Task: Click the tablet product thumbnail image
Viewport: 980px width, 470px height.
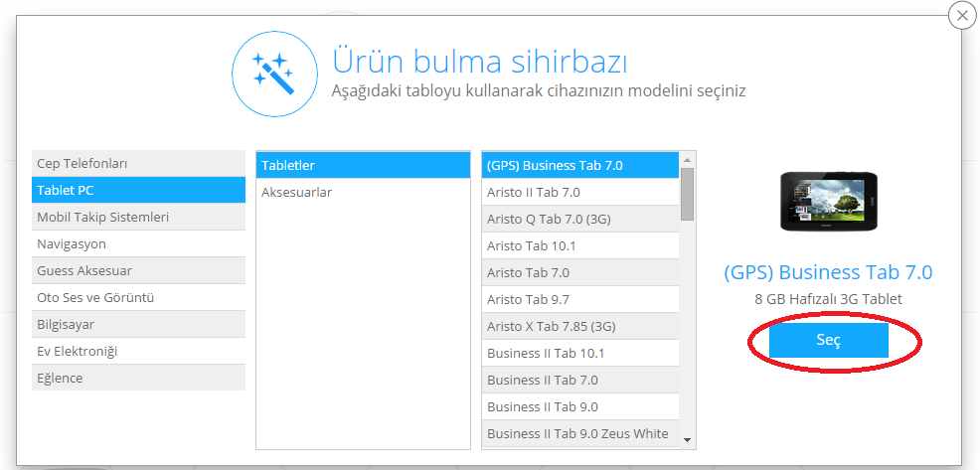Action: pyautogui.click(x=828, y=202)
